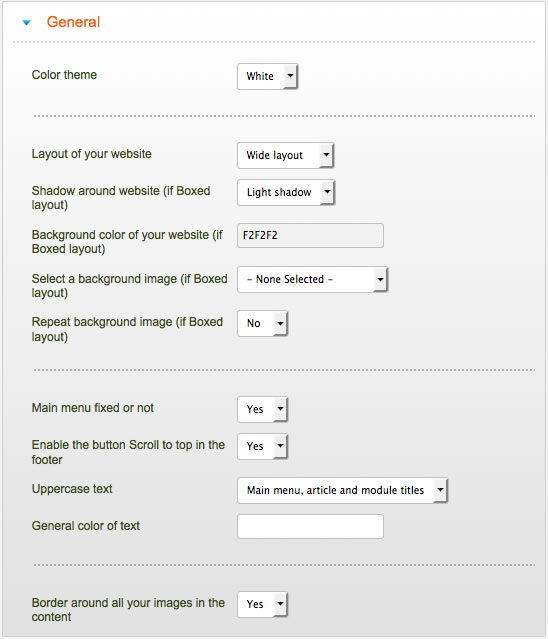548x639 pixels.
Task: Open the Color theme dropdown
Action: point(268,76)
